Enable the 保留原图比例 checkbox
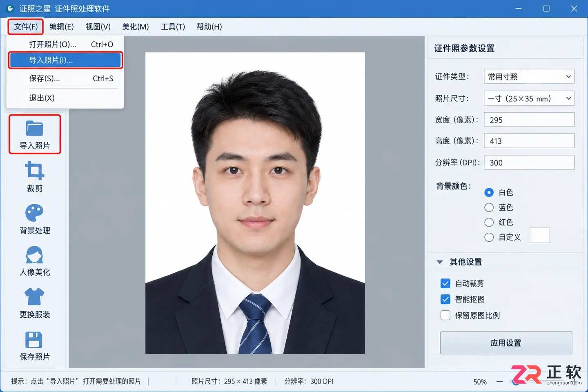The image size is (588, 392). point(445,315)
